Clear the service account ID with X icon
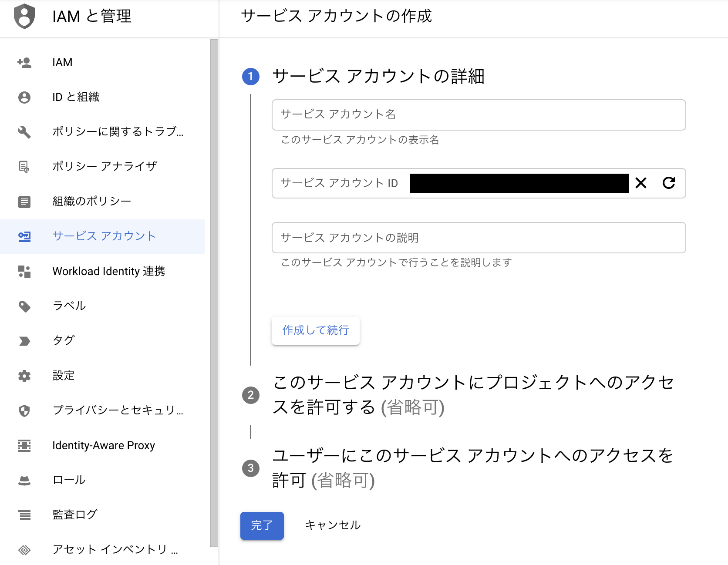The image size is (728, 565). (x=641, y=183)
